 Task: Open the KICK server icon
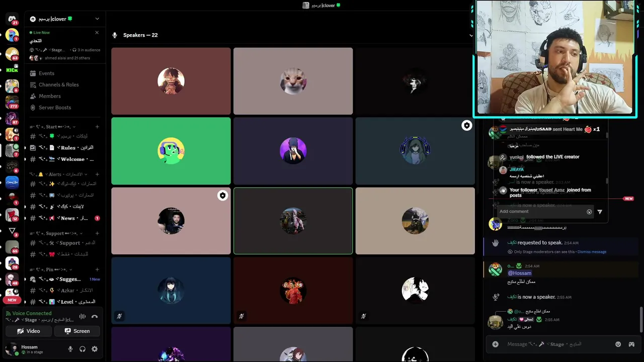tap(12, 70)
